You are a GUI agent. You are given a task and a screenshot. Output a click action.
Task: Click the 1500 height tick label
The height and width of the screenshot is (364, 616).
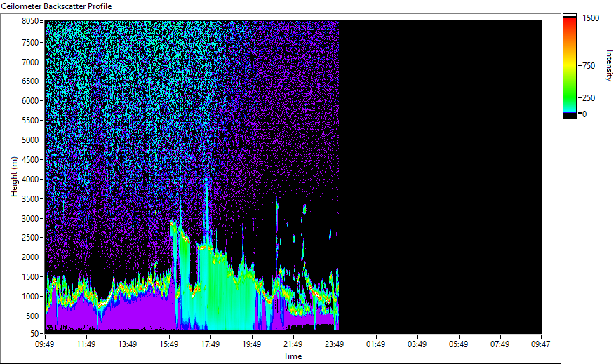point(30,277)
